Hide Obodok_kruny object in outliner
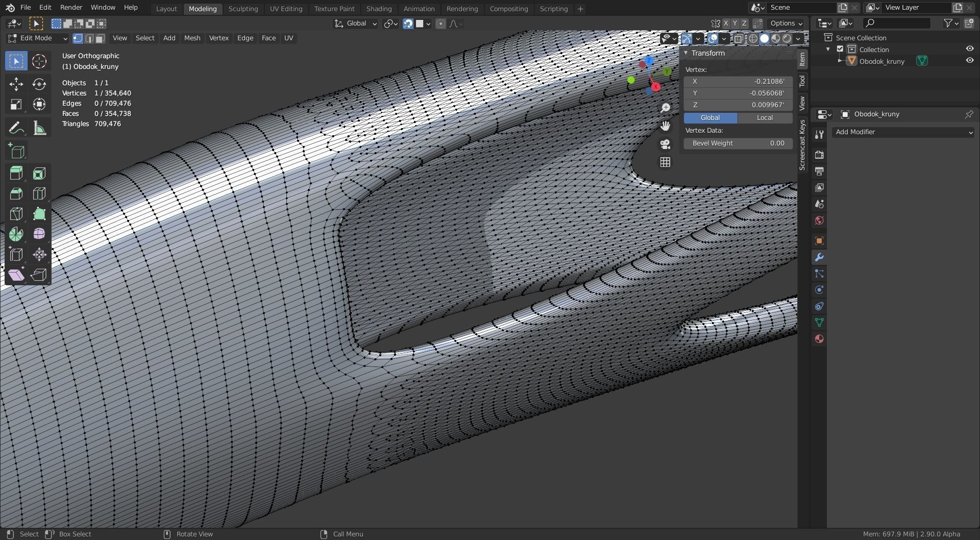Image resolution: width=980 pixels, height=540 pixels. [x=970, y=61]
